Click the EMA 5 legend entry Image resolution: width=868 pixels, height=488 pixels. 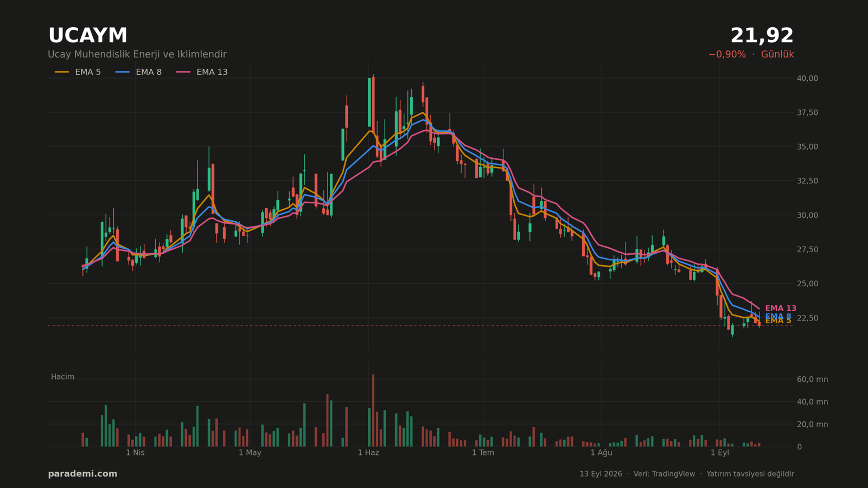click(78, 72)
